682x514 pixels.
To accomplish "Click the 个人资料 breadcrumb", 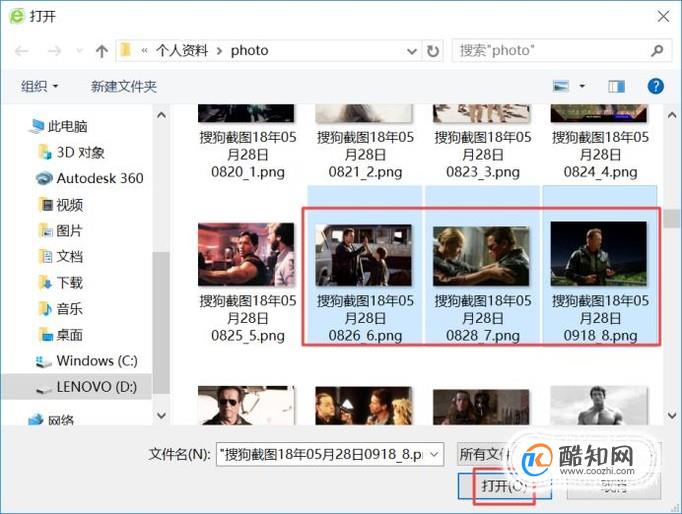I will [182, 50].
